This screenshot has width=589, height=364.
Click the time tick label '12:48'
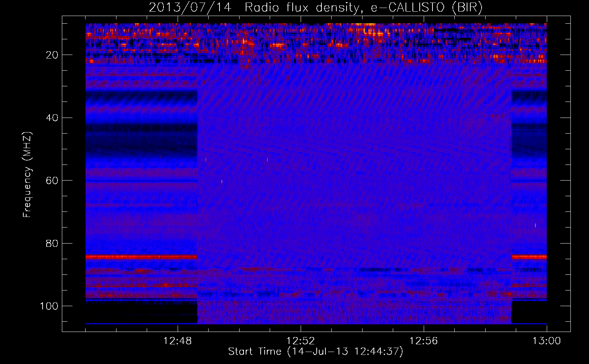point(178,341)
